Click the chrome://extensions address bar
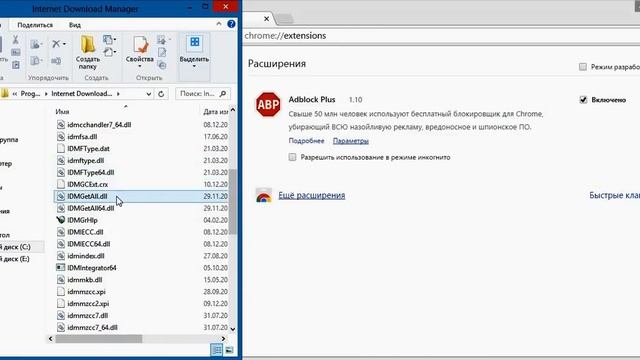This screenshot has width=640, height=360. pyautogui.click(x=441, y=36)
